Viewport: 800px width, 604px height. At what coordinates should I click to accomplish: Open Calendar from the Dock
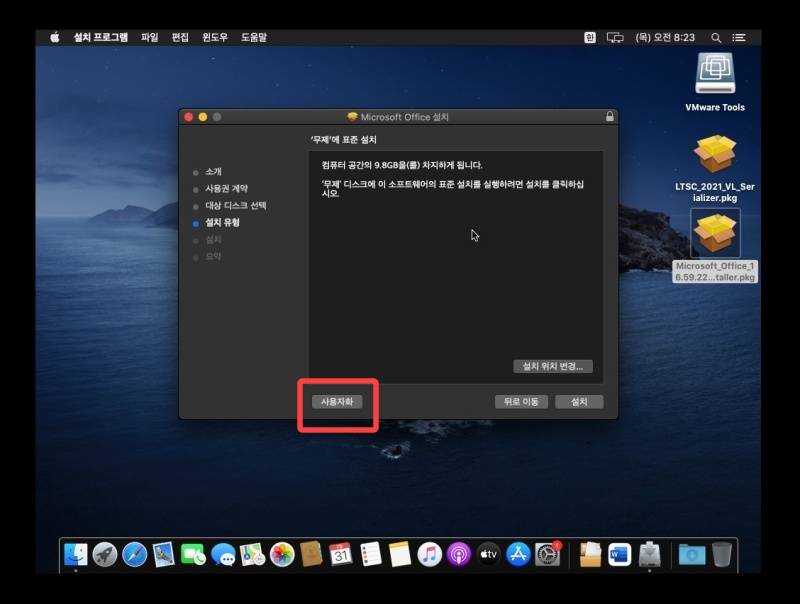(x=341, y=555)
